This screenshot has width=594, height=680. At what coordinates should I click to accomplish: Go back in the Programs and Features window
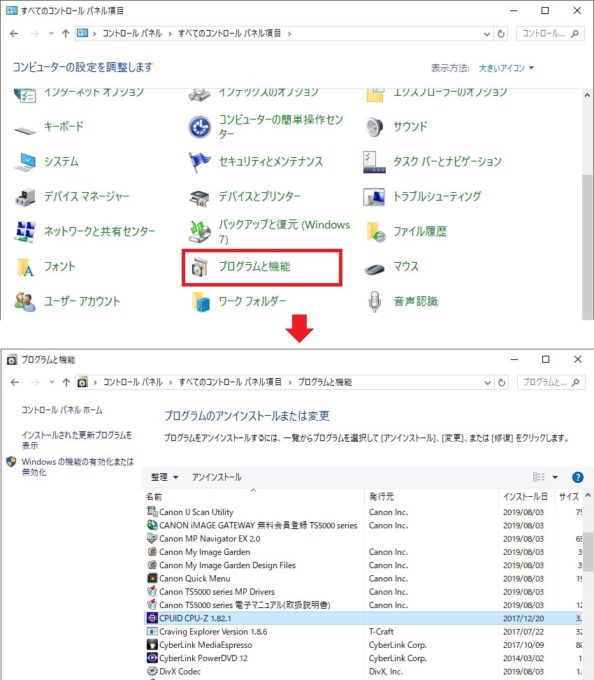coord(15,382)
